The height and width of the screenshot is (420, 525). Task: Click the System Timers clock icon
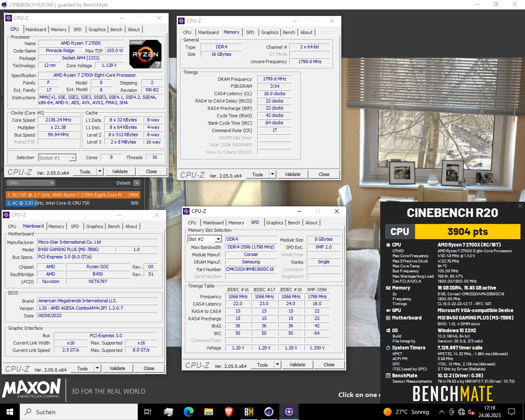point(388,348)
